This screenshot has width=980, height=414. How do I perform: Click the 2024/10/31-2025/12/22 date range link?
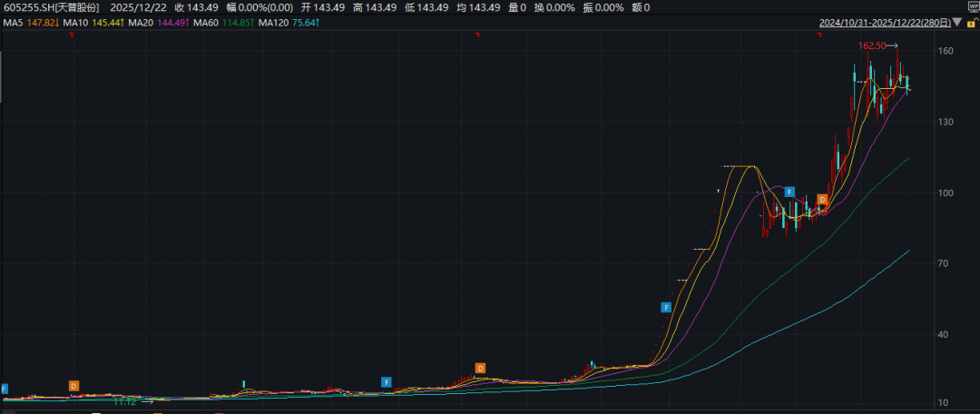click(x=885, y=23)
